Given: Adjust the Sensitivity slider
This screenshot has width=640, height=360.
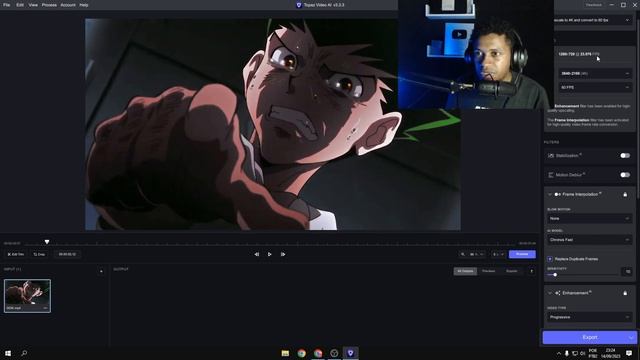Looking at the screenshot, I should 582,275.
